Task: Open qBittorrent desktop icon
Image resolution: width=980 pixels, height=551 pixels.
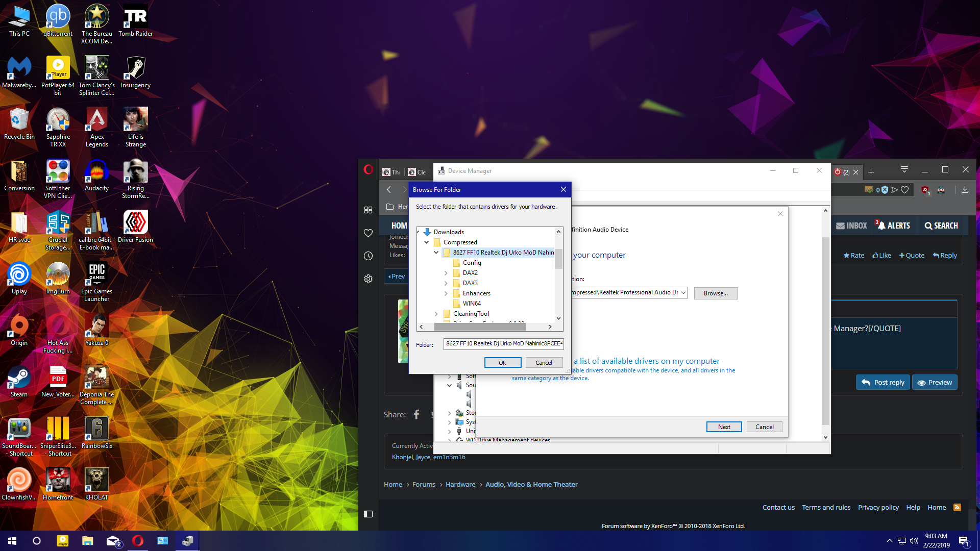Action: click(x=58, y=20)
